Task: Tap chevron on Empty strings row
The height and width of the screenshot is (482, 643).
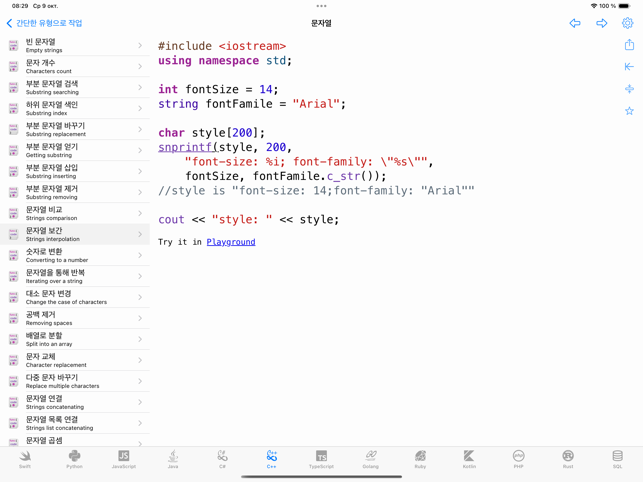Action: (140, 45)
